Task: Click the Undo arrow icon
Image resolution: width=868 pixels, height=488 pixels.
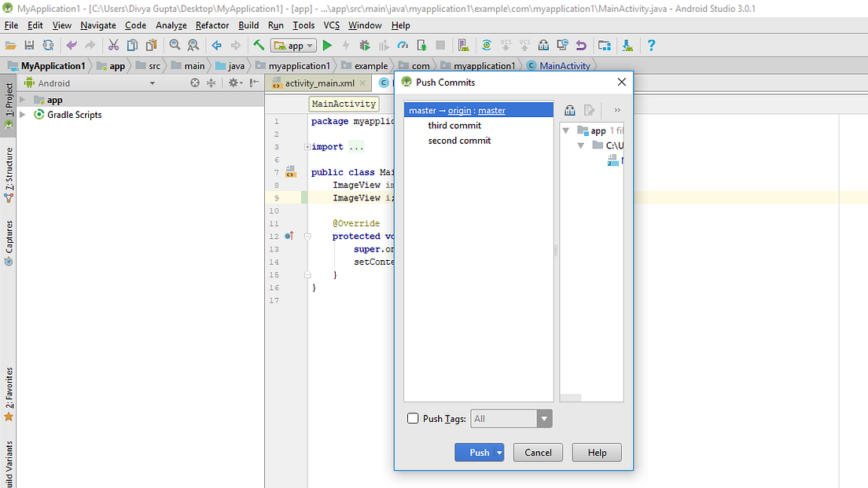Action: (72, 45)
